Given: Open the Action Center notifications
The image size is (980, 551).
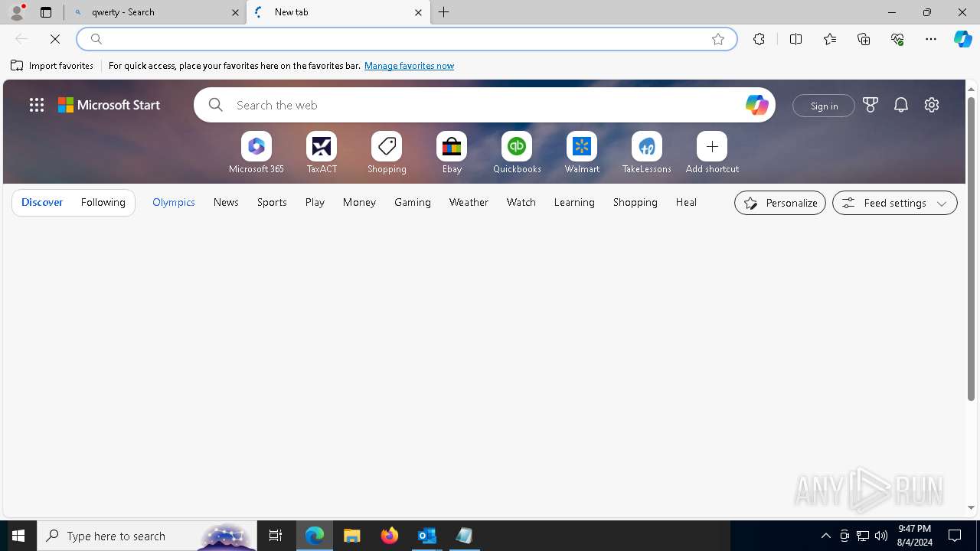Looking at the screenshot, I should (955, 536).
